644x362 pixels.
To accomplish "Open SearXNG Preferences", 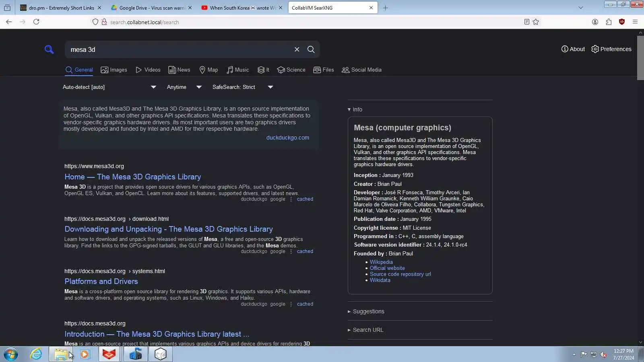I will [x=611, y=49].
